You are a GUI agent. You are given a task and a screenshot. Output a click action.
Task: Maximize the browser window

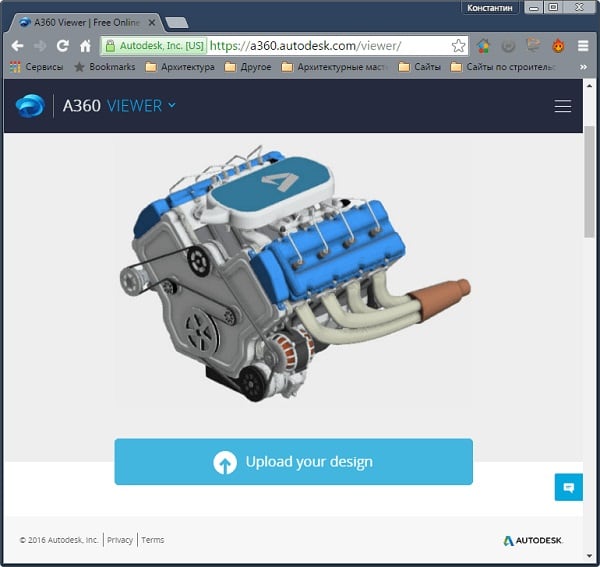click(x=553, y=8)
